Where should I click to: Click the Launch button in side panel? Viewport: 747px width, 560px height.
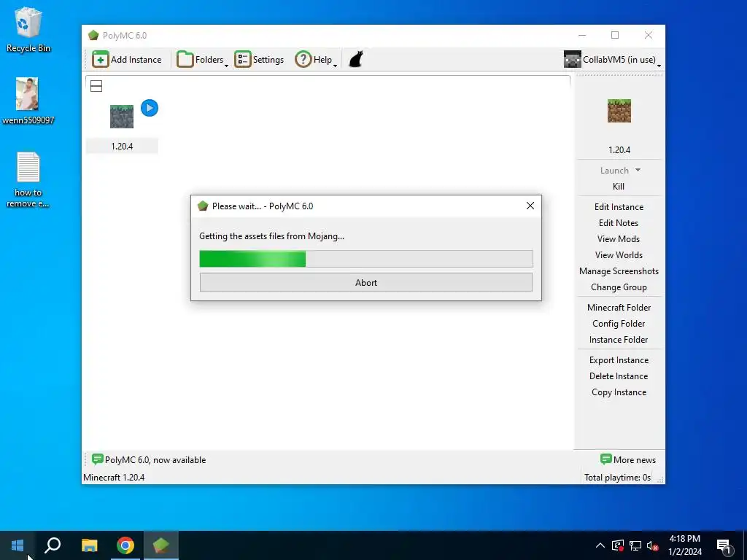click(614, 171)
